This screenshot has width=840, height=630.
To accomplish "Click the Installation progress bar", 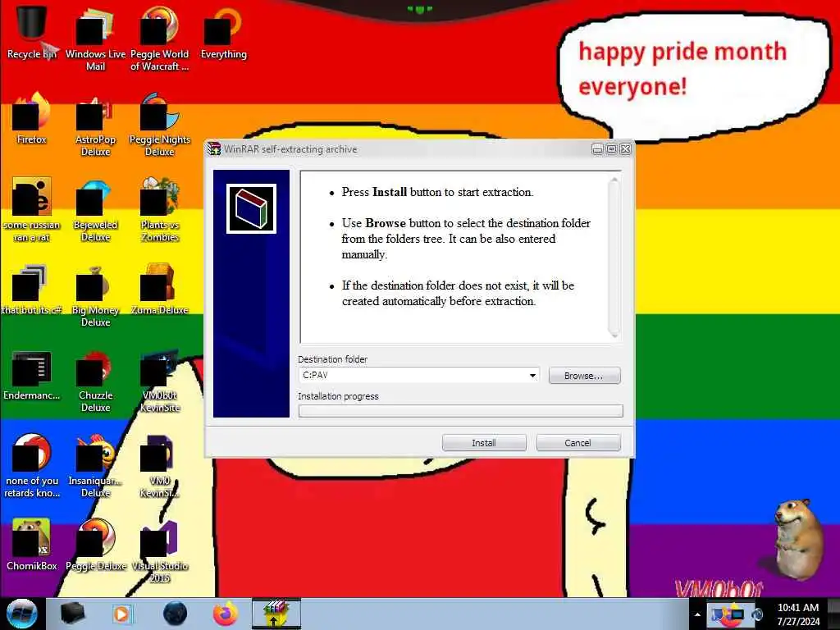I will [x=461, y=411].
